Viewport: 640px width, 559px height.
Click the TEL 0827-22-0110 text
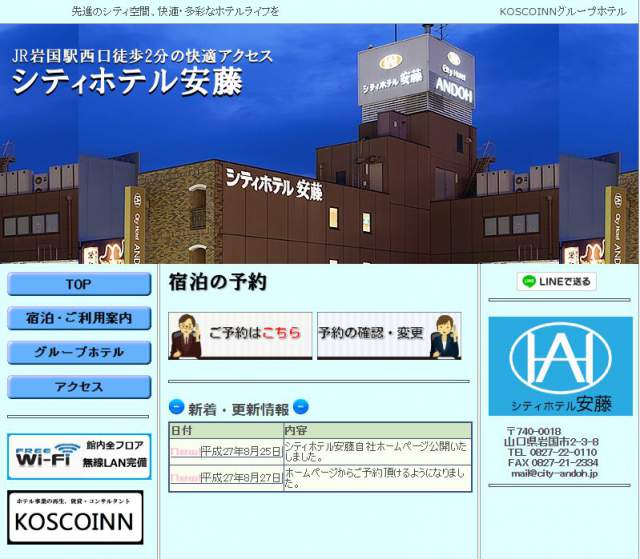(x=552, y=452)
